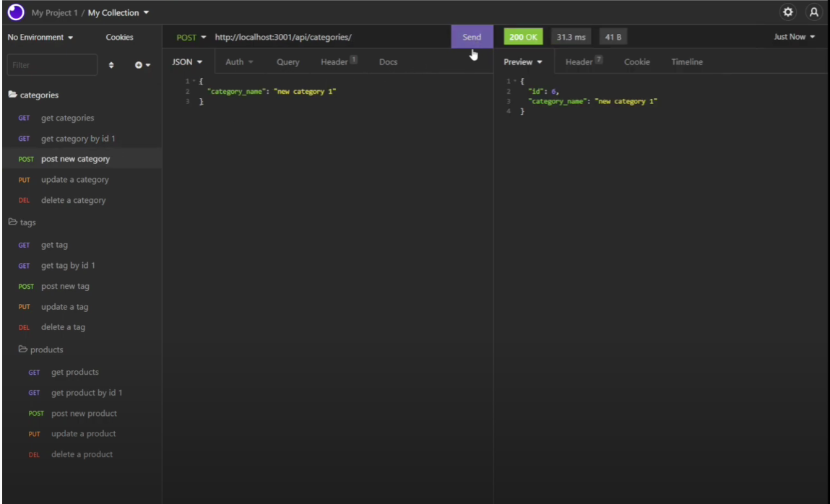Image resolution: width=830 pixels, height=504 pixels.
Task: Select the update a category request
Action: pyautogui.click(x=82, y=179)
